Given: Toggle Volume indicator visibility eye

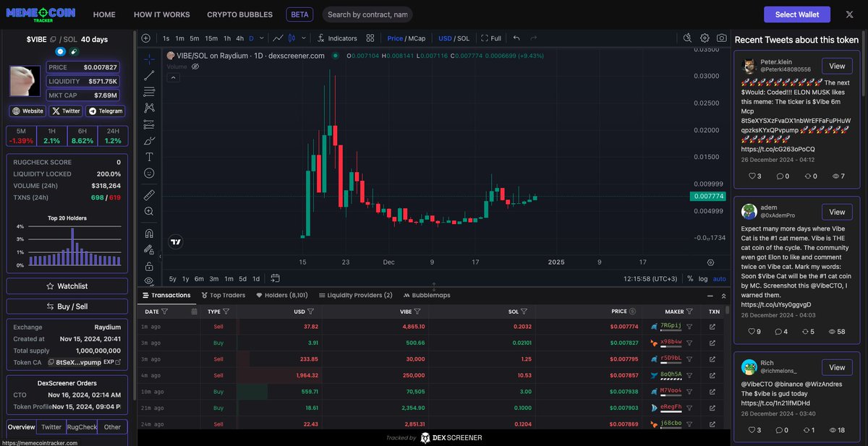Looking at the screenshot, I should pos(195,67).
